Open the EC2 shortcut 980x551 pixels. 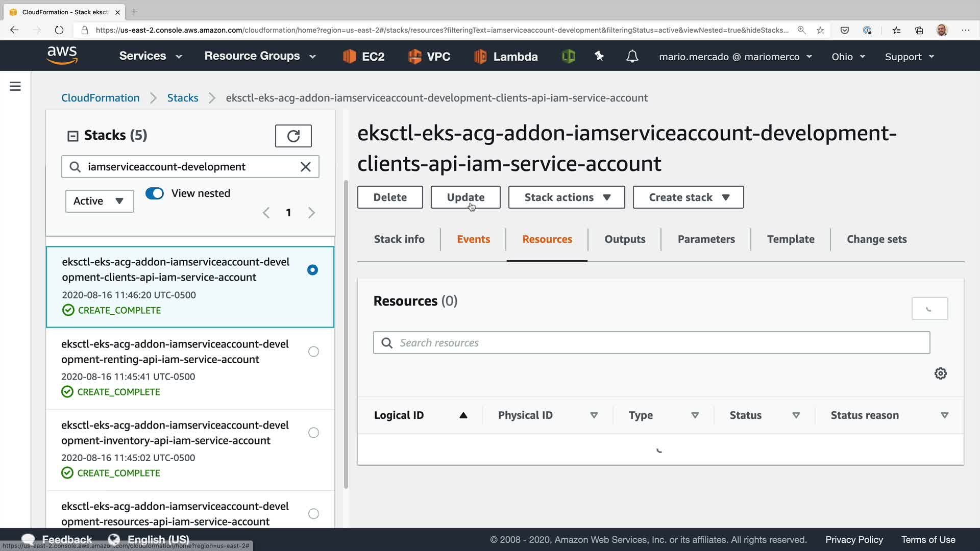363,56
